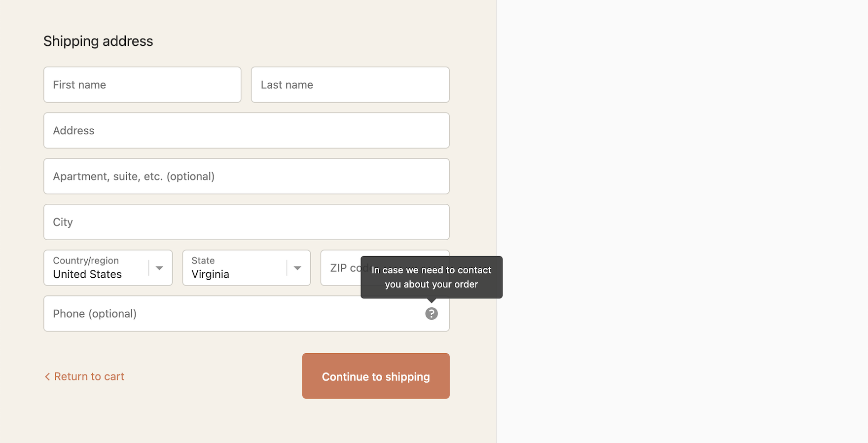This screenshot has height=443, width=868.
Task: Select the United States country value
Action: (87, 275)
